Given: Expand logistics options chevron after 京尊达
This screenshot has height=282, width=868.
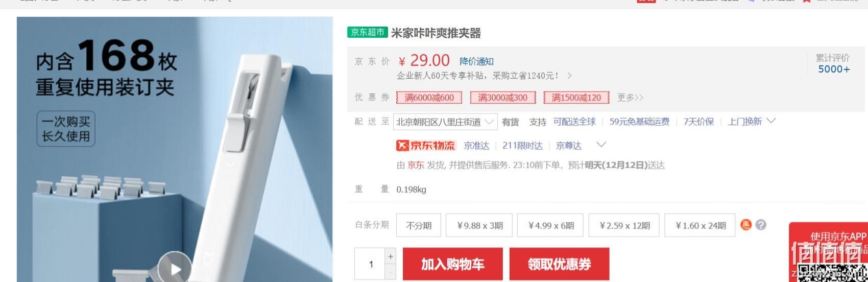Looking at the screenshot, I should (601, 145).
